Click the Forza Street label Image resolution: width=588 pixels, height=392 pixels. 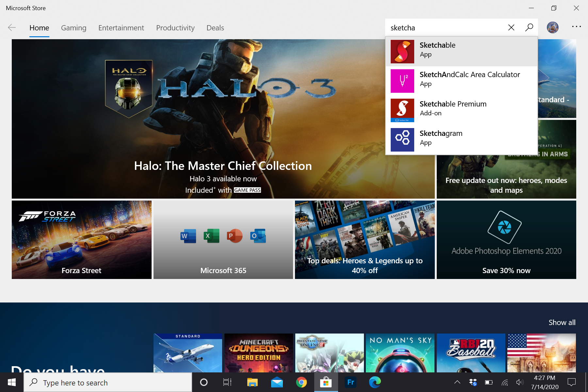[81, 270]
